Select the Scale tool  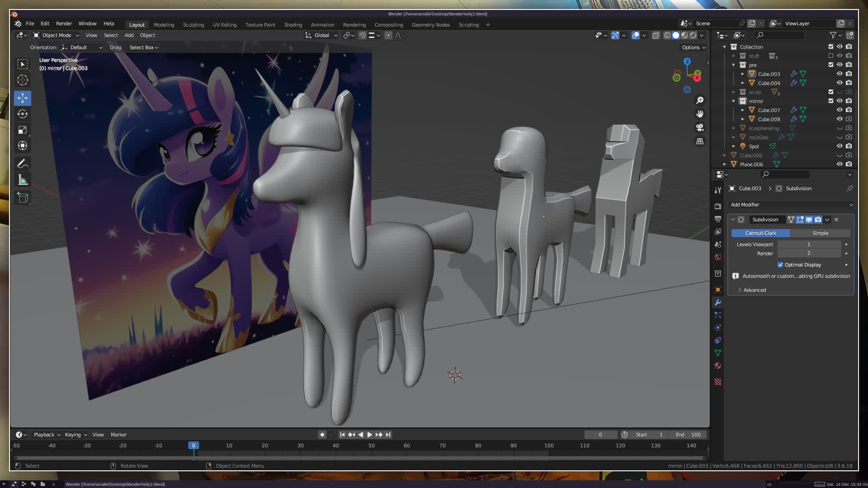23,130
